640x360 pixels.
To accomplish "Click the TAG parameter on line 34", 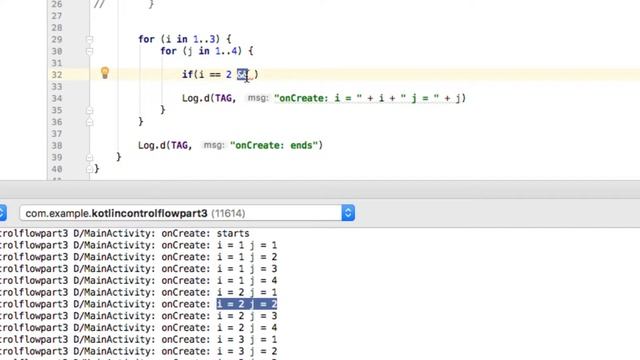I will pyautogui.click(x=223, y=98).
